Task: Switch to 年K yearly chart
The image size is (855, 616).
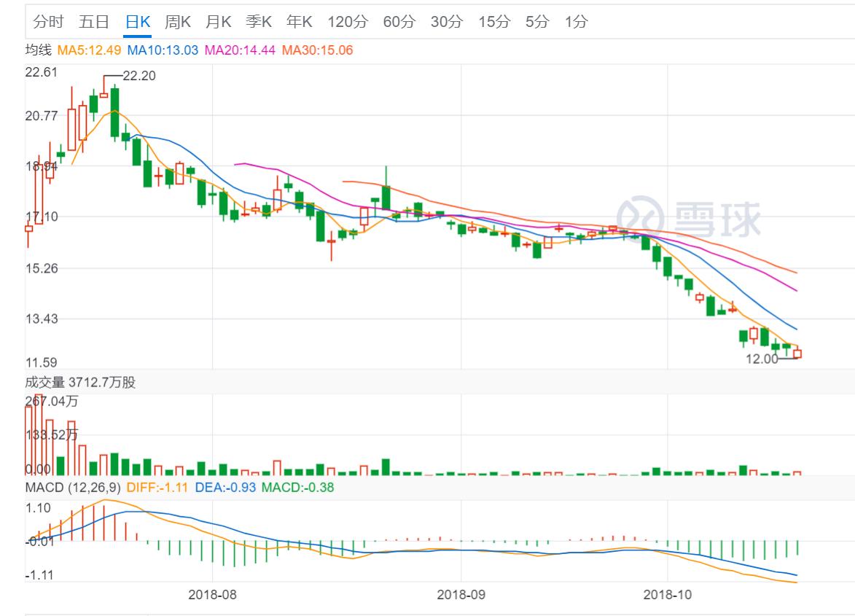Action: (299, 22)
